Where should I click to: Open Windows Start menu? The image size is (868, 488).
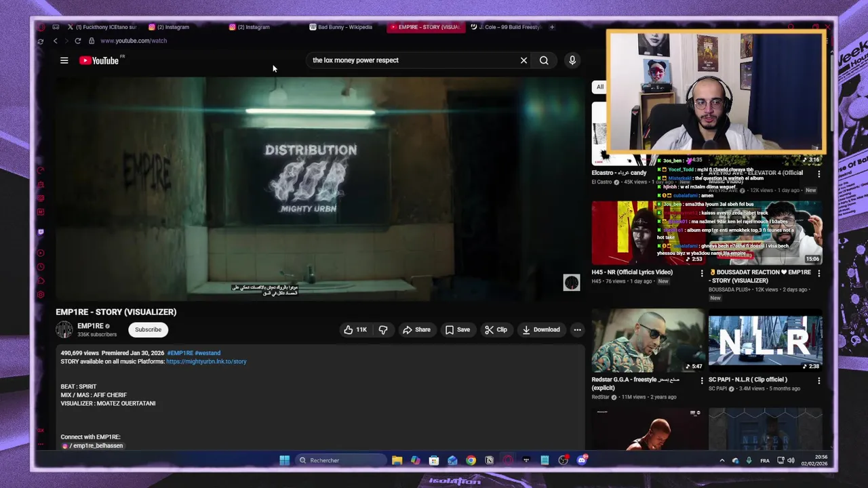coord(284,460)
